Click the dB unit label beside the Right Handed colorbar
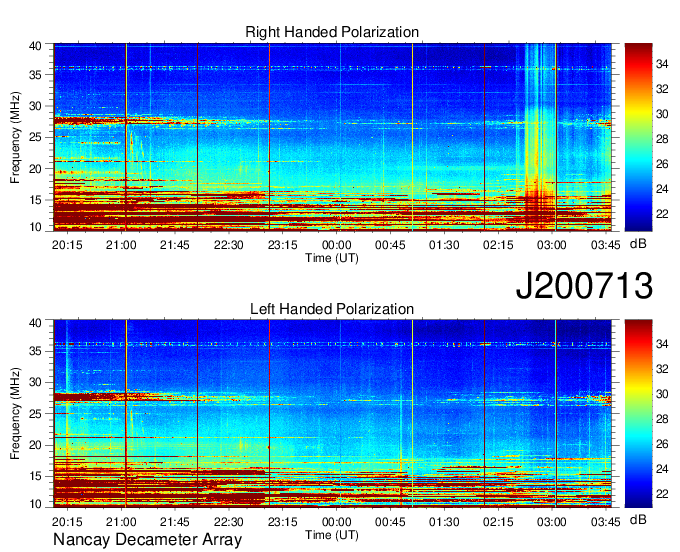This screenshot has height=552, width=680. pyautogui.click(x=638, y=244)
